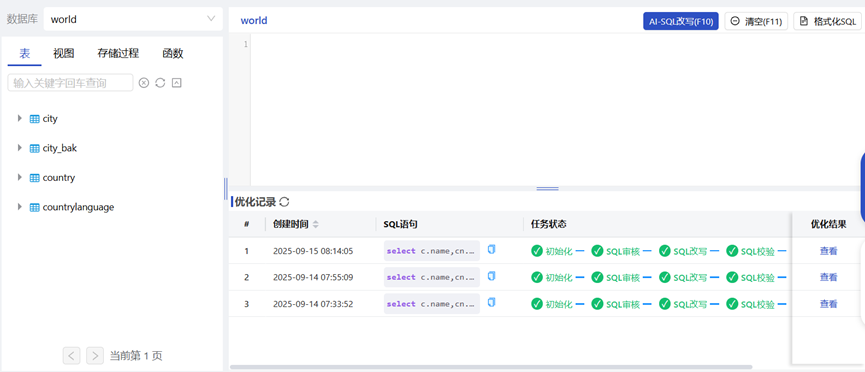
Task: Click the 清空(F11) button
Action: click(756, 21)
